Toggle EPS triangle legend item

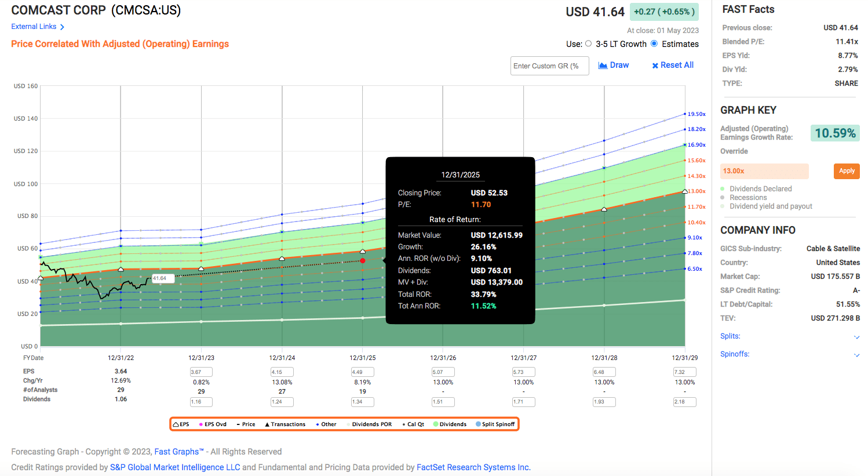click(x=181, y=424)
